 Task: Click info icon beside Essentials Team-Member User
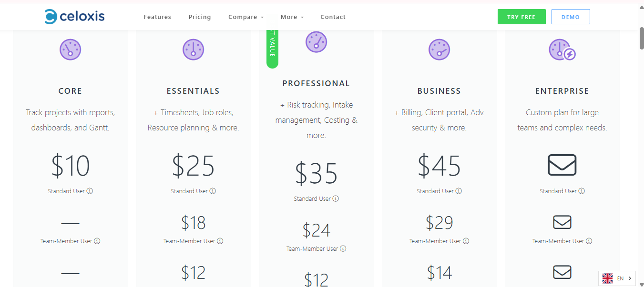pos(220,241)
